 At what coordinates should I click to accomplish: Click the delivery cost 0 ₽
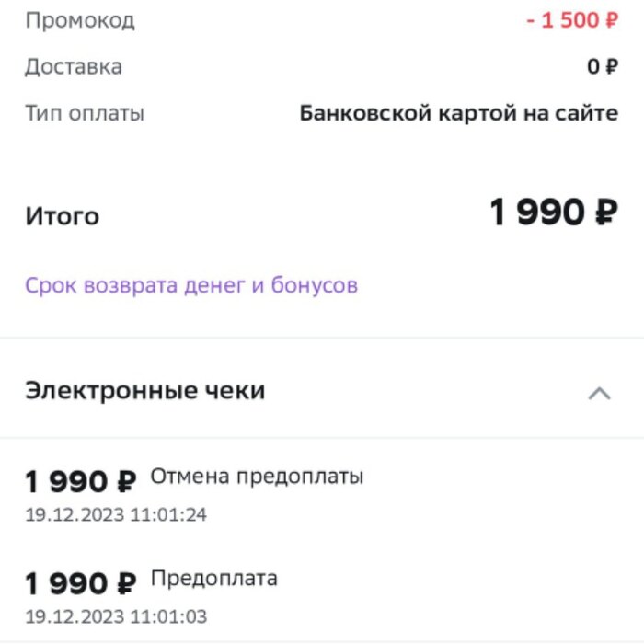[x=603, y=67]
